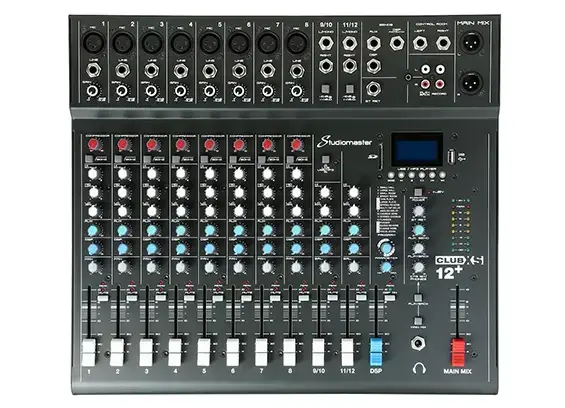Click the channel 6 fader cap

[x=233, y=352]
